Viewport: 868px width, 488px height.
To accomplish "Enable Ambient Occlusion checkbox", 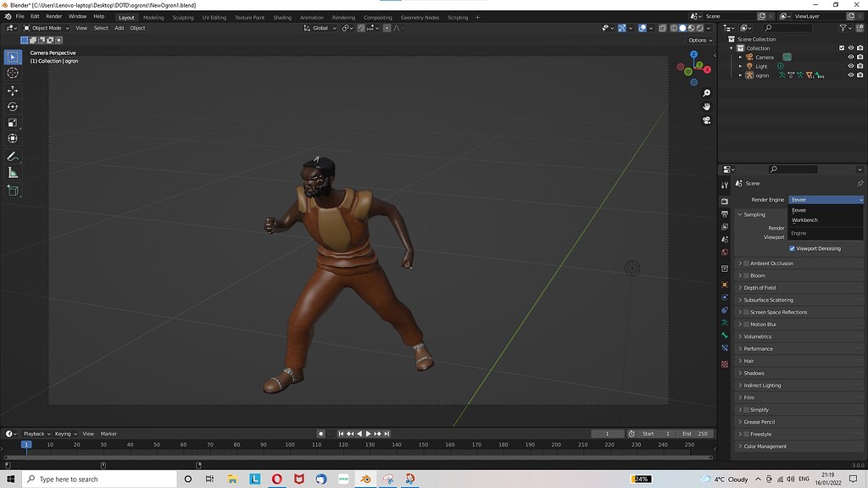I will (x=746, y=263).
